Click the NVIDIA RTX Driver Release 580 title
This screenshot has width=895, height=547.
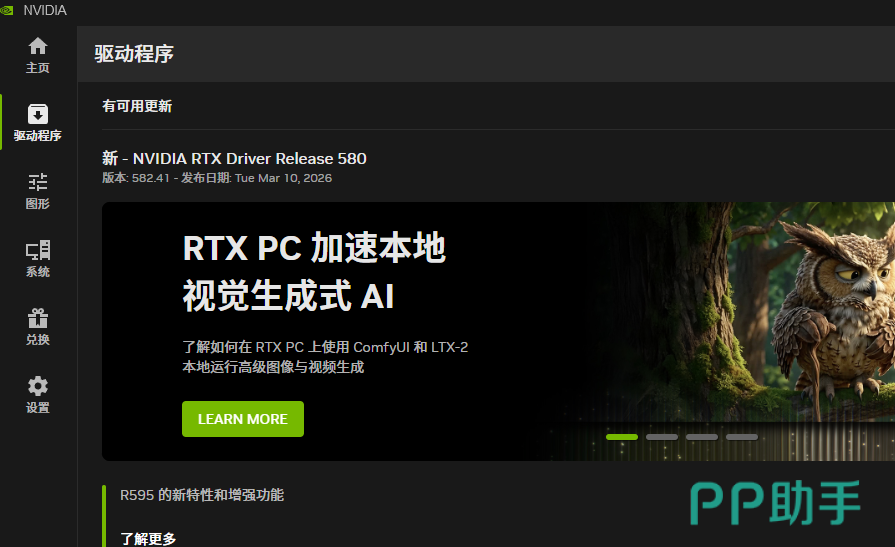point(234,158)
